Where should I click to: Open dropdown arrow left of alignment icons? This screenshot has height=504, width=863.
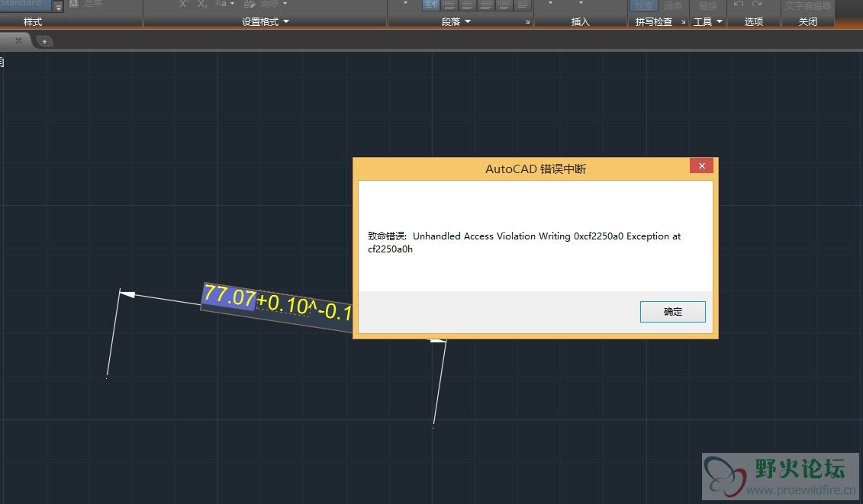pyautogui.click(x=406, y=3)
